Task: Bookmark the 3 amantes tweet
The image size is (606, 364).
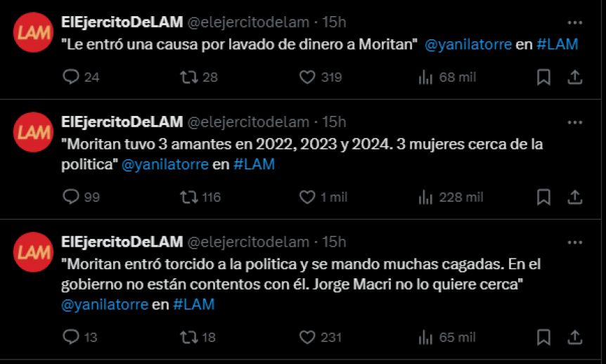Action: click(x=543, y=197)
